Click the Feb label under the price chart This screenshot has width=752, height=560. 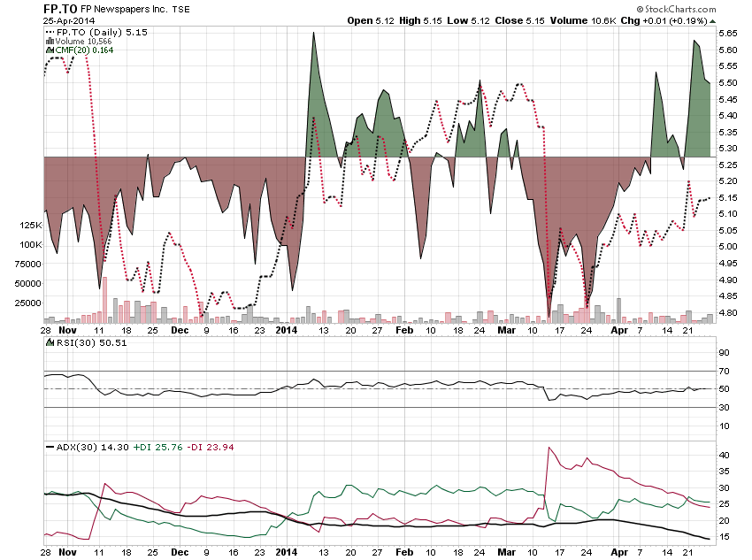pyautogui.click(x=404, y=330)
